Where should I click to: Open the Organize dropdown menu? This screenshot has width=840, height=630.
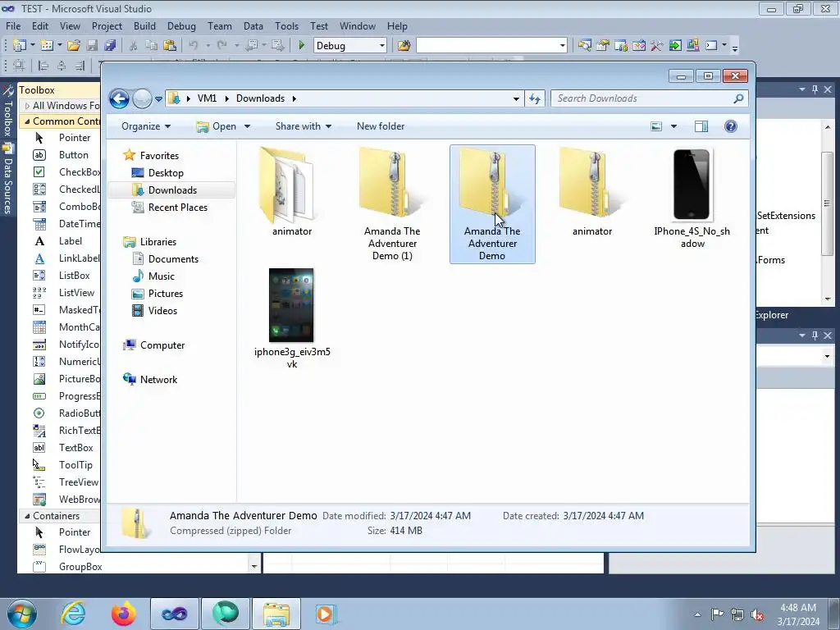click(x=146, y=126)
